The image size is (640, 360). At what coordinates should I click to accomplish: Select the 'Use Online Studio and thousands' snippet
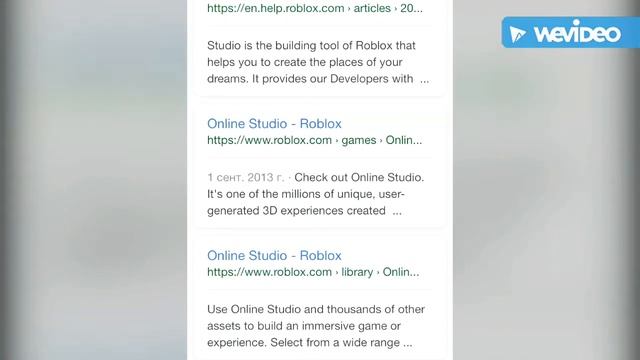coord(316,326)
